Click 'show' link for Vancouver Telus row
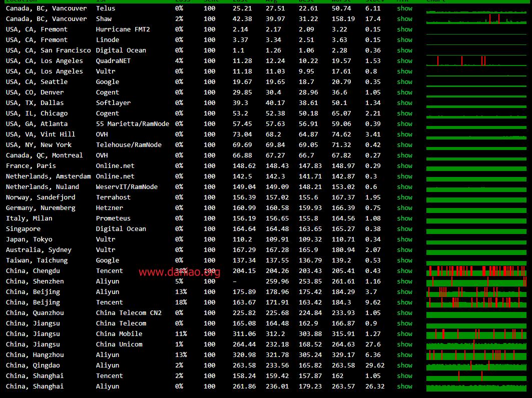Viewport: 532px width, 398px height. (404, 8)
